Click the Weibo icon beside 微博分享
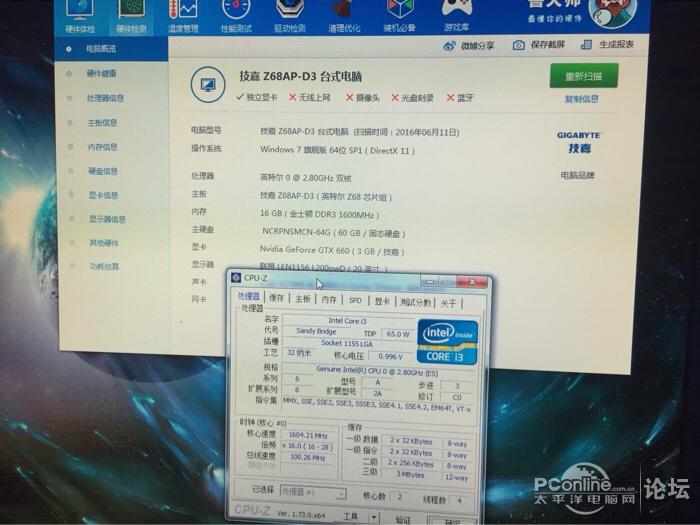Image resolution: width=700 pixels, height=525 pixels. click(449, 46)
